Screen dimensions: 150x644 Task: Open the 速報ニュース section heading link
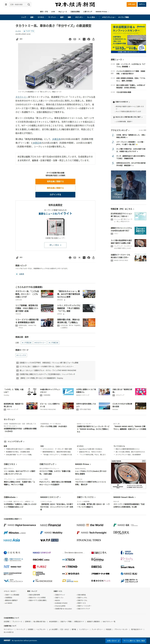117,60
